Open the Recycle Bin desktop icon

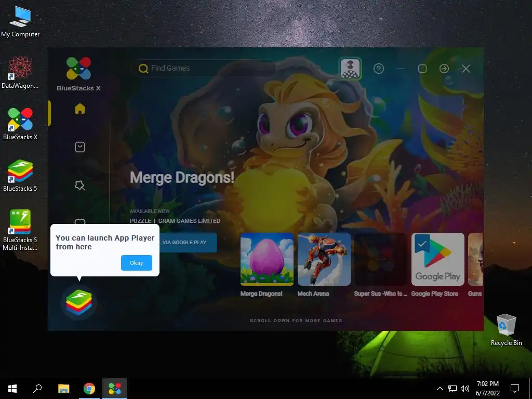(506, 330)
